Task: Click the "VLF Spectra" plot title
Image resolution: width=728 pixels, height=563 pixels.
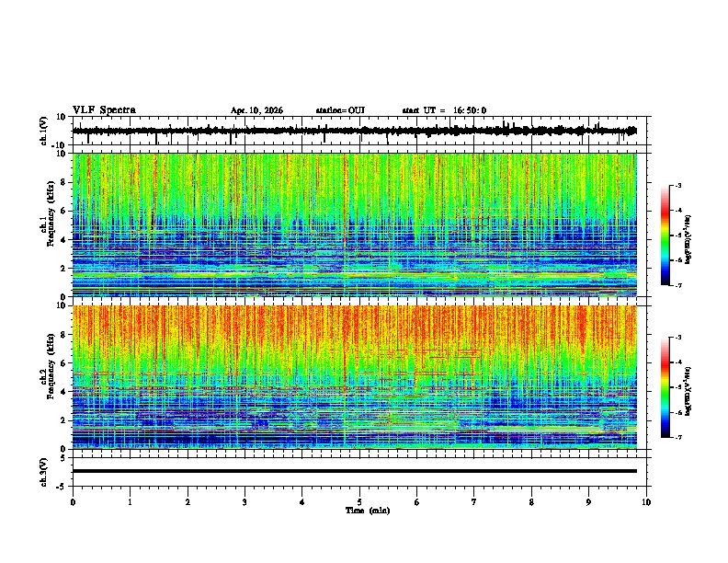Action: click(104, 110)
